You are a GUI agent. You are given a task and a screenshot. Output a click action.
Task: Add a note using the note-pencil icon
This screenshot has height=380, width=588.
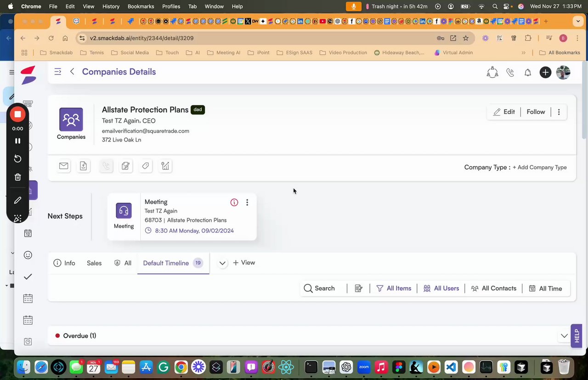(x=126, y=166)
